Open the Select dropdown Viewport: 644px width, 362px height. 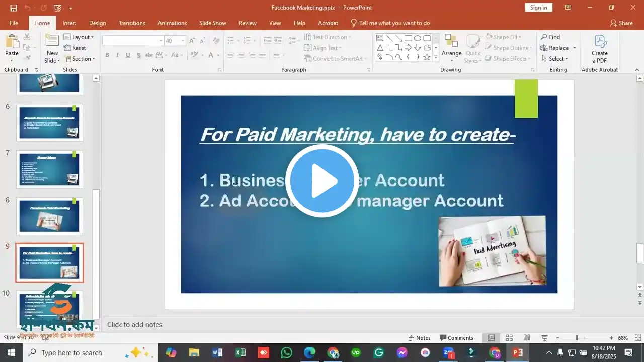[x=555, y=59]
